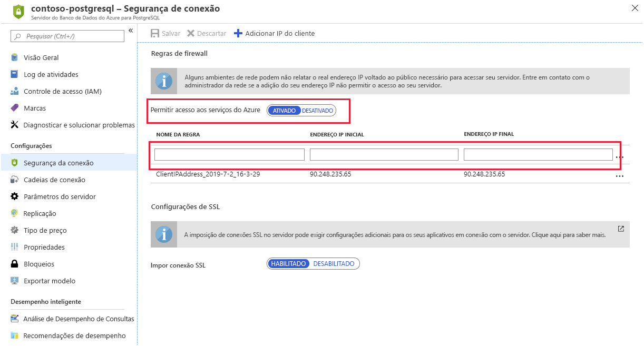The height and width of the screenshot is (346, 644).
Task: Click the ENDEREÇO IP INICIAL input field
Action: (384, 154)
